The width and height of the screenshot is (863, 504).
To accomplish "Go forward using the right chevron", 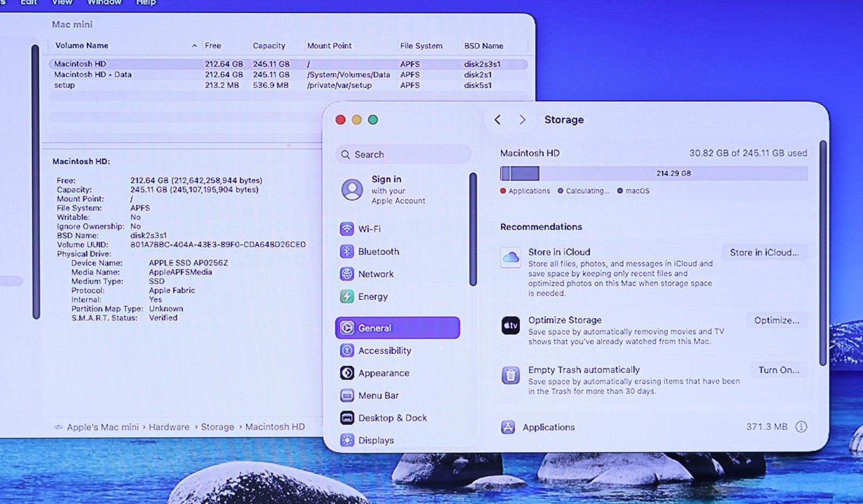I will [522, 120].
